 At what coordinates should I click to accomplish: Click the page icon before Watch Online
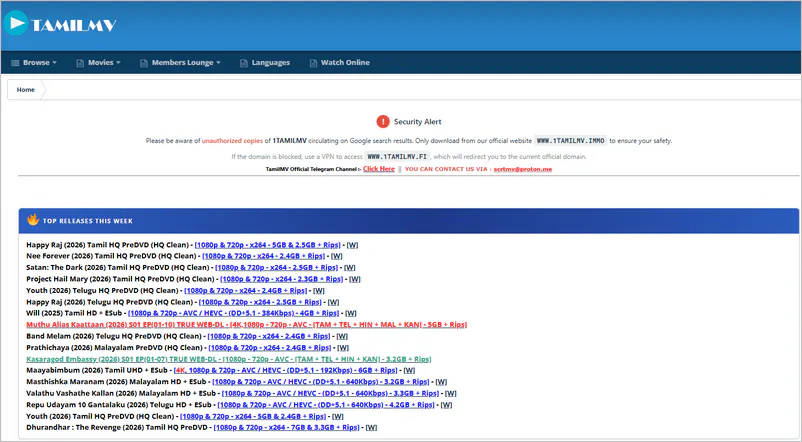tap(312, 63)
